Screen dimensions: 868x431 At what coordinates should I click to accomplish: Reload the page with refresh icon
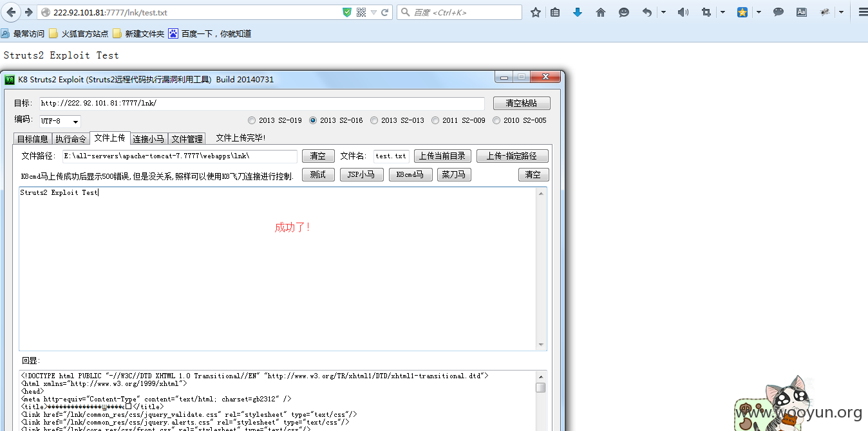coord(385,12)
